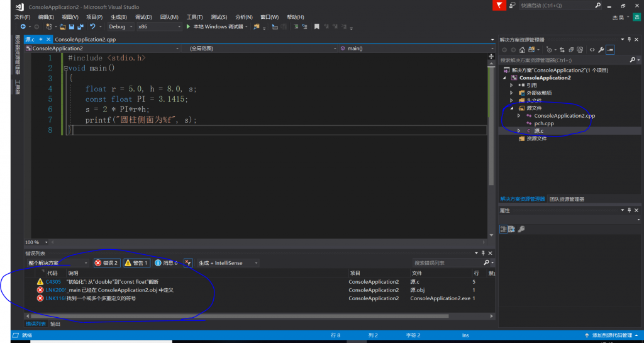Click the red notification flag icon
644x343 pixels.
click(499, 5)
